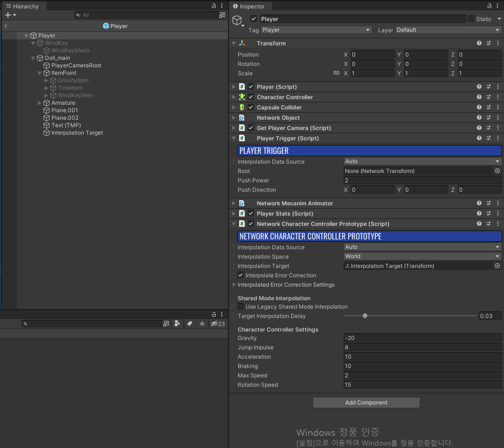Open Capsule Collider context menu
504x448 pixels.
pyautogui.click(x=498, y=107)
